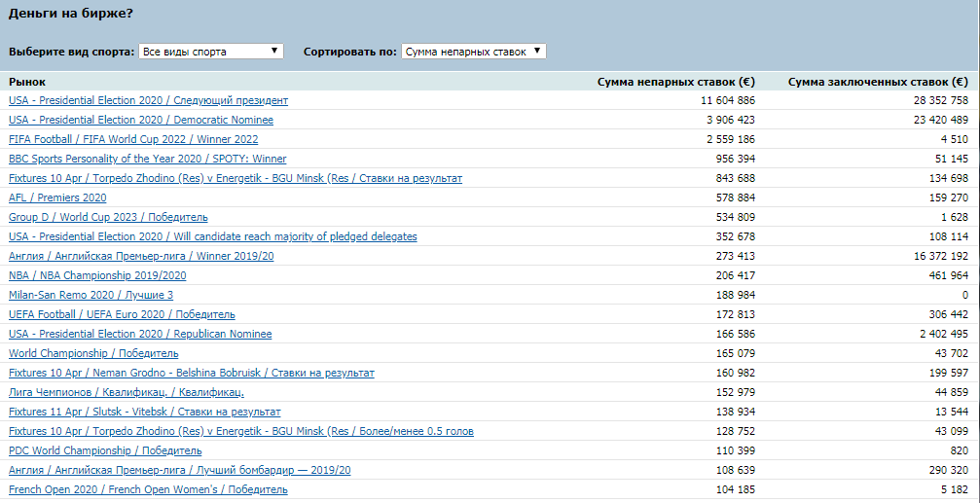Click the matched amount 2 402 495
This screenshot has width=980, height=503.
coord(944,335)
